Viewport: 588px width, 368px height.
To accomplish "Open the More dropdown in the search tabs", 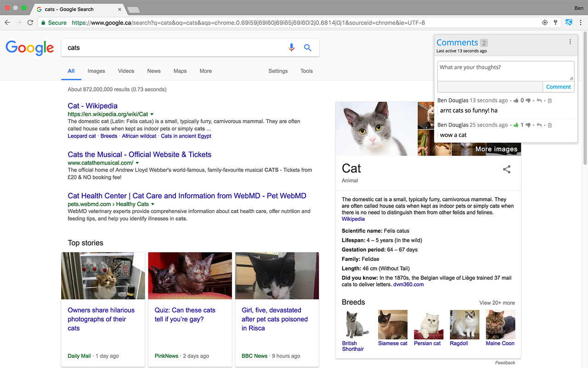I will point(205,71).
